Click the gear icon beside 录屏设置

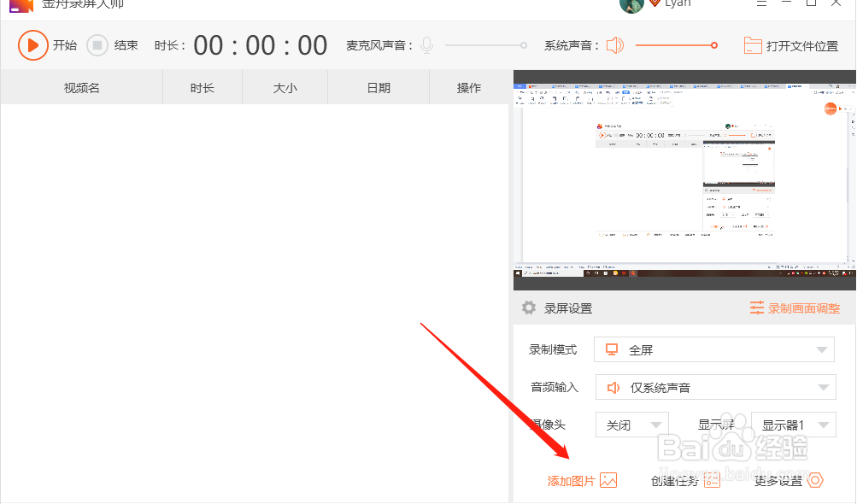pos(529,308)
